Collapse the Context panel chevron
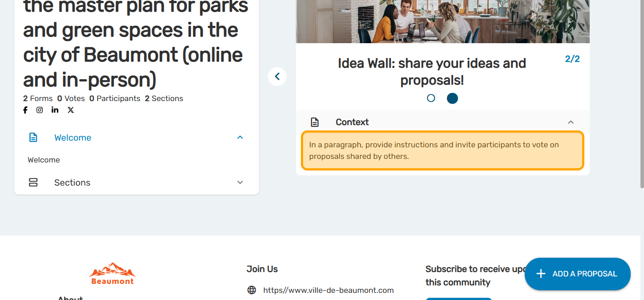This screenshot has width=644, height=300. (571, 122)
